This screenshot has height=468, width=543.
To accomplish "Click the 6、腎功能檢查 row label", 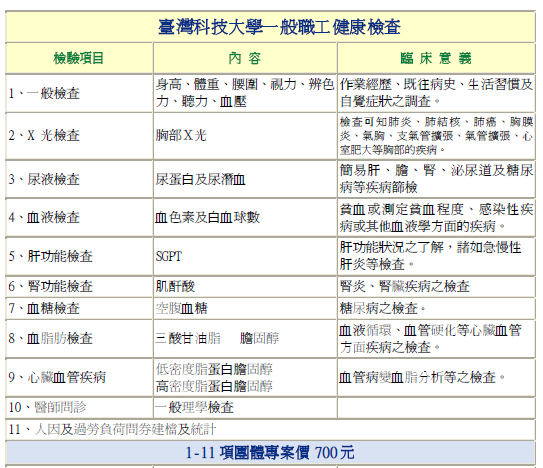I will [51, 286].
